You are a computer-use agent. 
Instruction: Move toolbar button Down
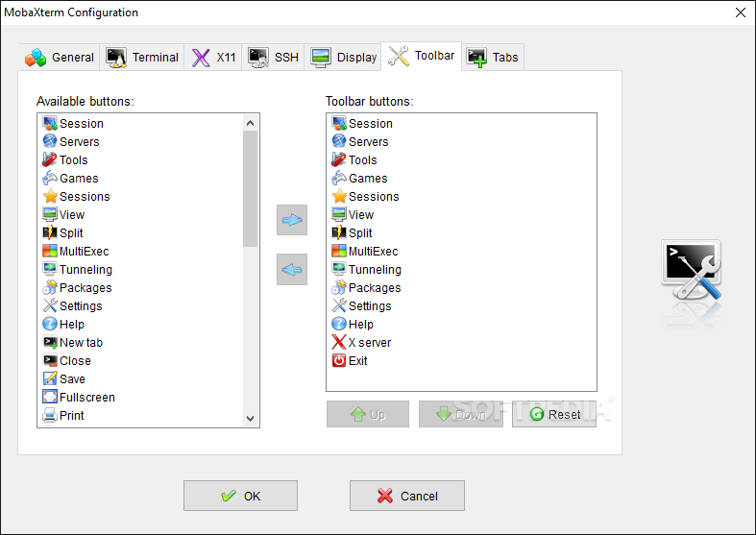click(460, 414)
